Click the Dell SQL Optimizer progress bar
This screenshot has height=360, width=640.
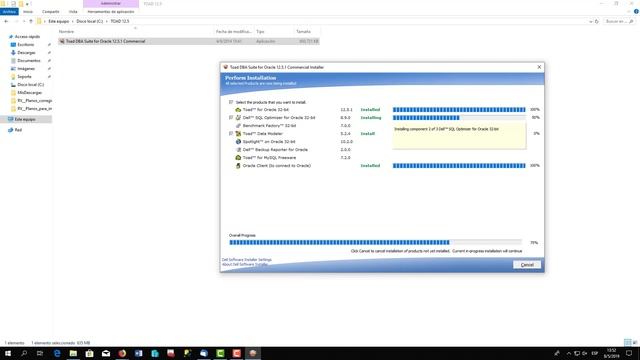click(x=459, y=118)
